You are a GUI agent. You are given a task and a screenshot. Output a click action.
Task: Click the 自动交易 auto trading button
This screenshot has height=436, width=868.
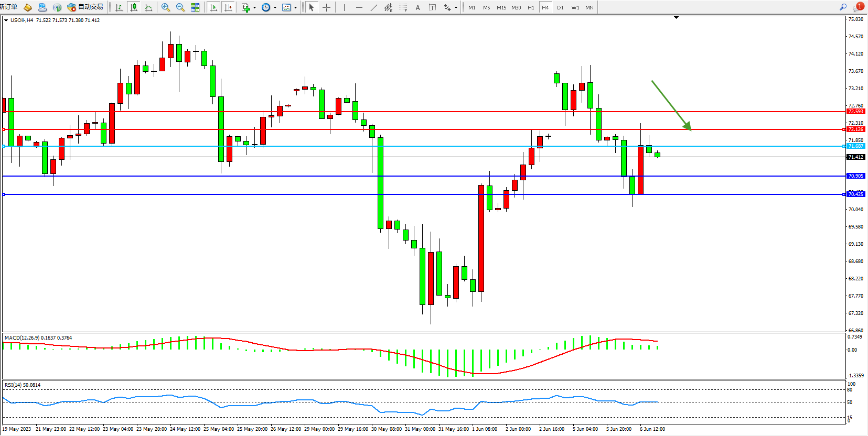pos(85,7)
